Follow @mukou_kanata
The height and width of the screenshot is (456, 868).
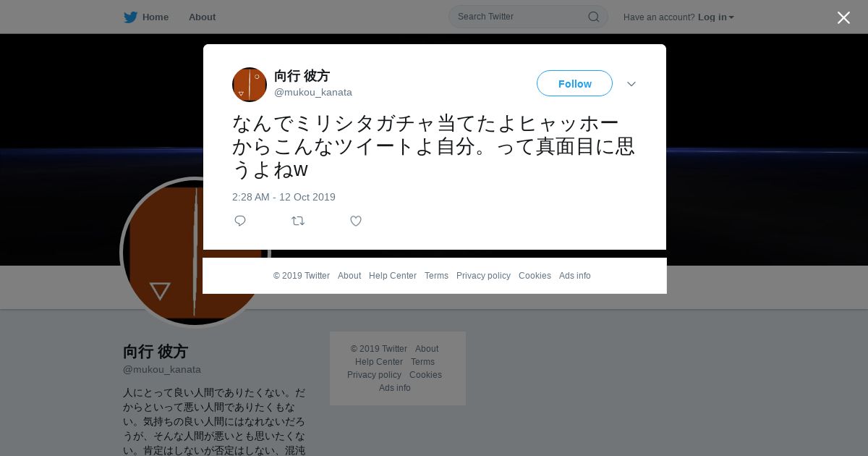[x=574, y=83]
